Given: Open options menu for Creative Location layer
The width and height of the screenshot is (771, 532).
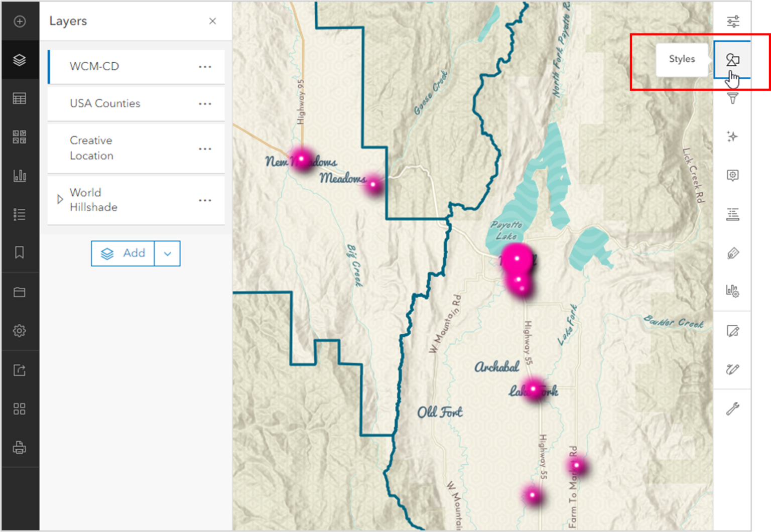Looking at the screenshot, I should point(205,149).
